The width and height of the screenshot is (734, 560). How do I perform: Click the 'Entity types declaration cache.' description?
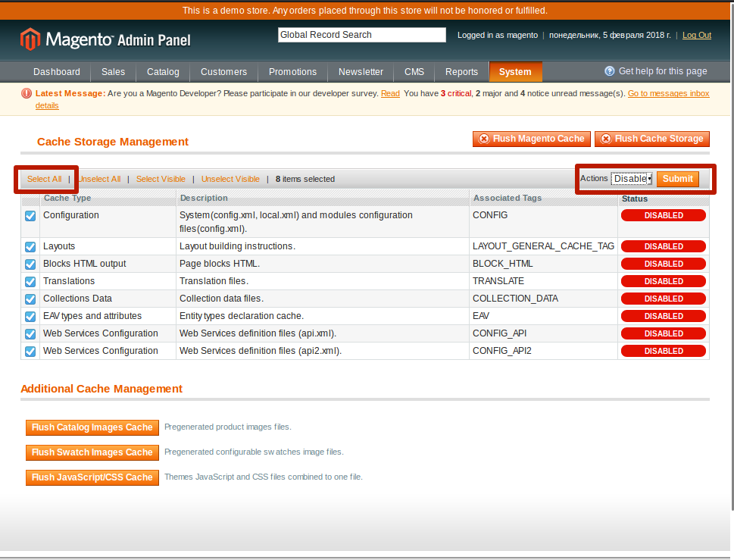[x=242, y=316]
